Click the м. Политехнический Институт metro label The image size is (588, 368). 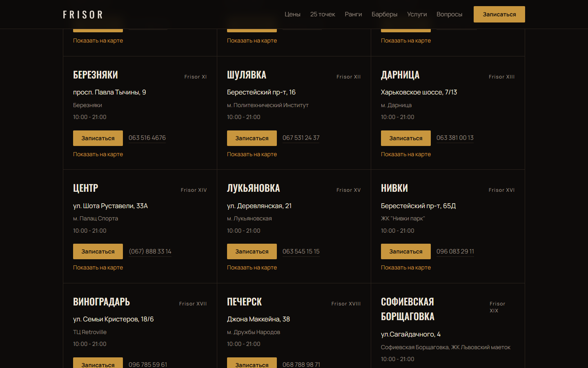[x=268, y=105]
